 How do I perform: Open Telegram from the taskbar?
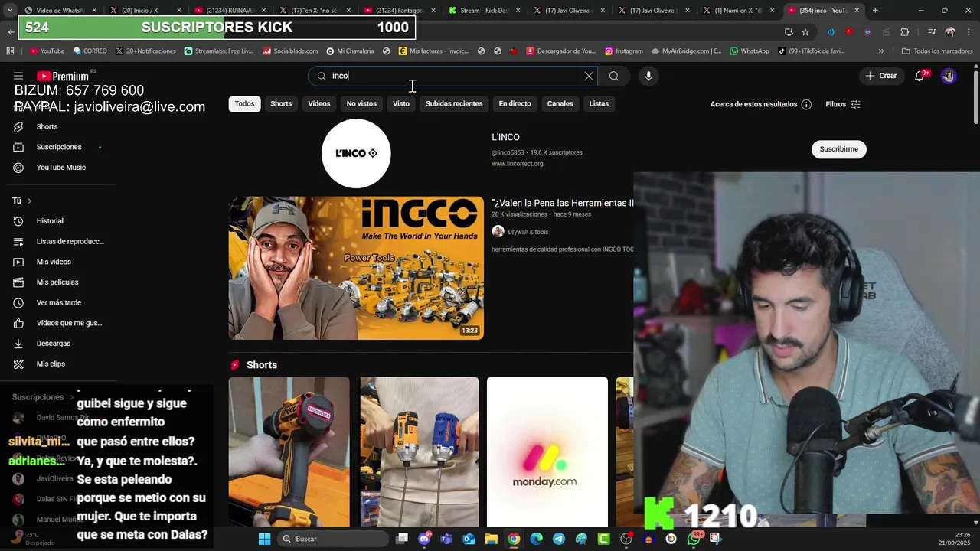pos(559,539)
